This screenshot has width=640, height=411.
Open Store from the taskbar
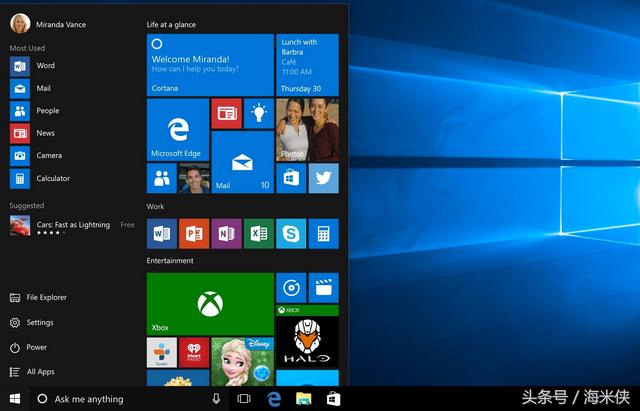[x=333, y=399]
